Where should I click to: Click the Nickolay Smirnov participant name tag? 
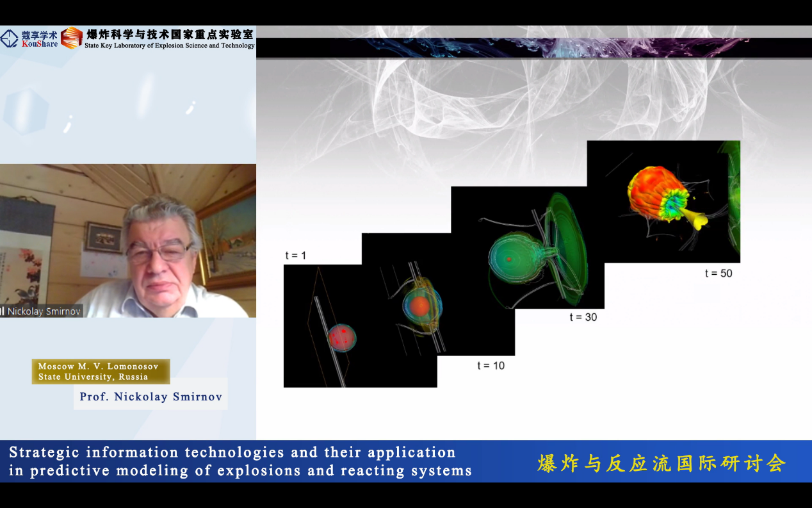tap(44, 311)
